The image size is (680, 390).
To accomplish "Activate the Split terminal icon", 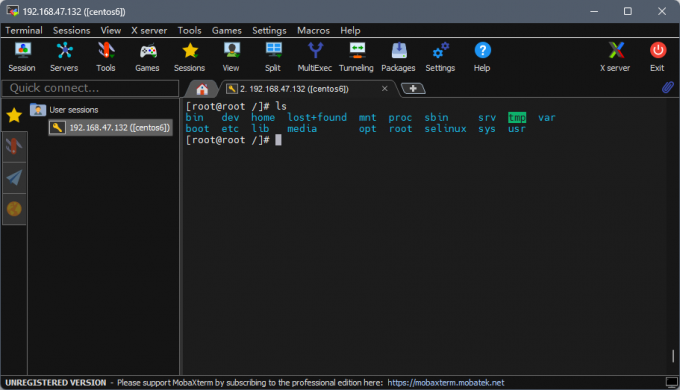I will click(273, 57).
